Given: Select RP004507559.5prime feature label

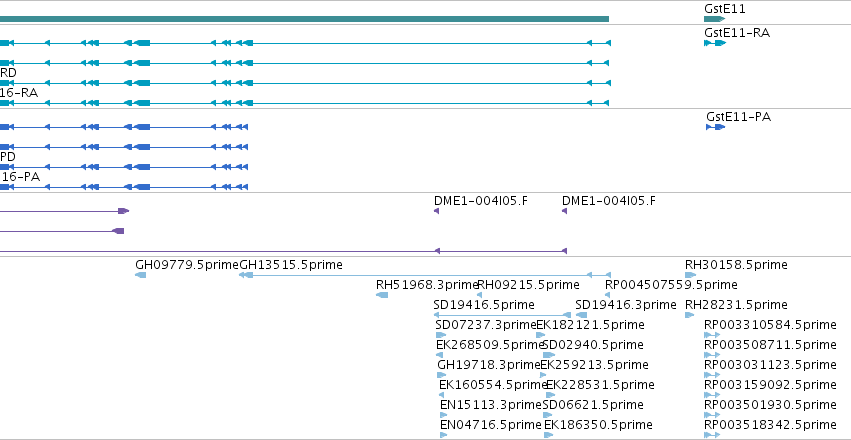Looking at the screenshot, I should tap(671, 285).
